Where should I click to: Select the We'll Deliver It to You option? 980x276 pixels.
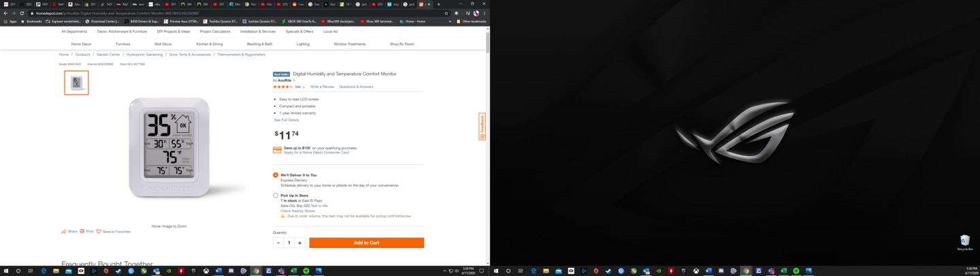coord(276,175)
